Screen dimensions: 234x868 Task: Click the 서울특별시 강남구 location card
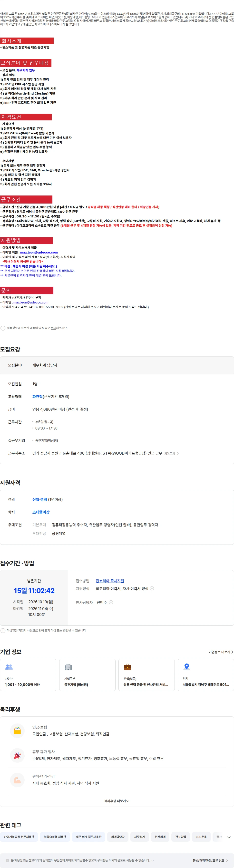point(206,675)
